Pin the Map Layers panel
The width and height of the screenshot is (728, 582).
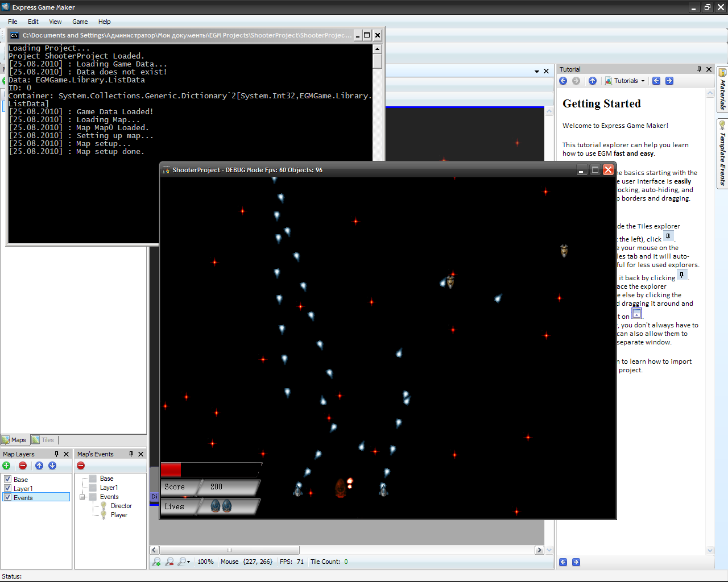(x=56, y=454)
